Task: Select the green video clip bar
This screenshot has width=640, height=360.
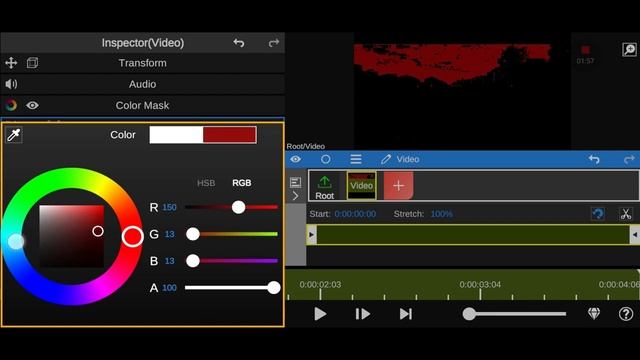Action: tap(473, 235)
